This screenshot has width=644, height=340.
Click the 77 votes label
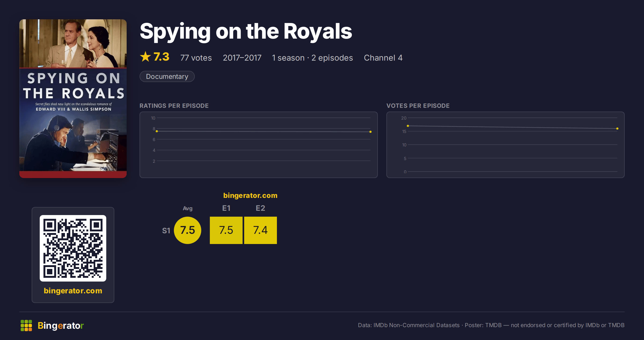coord(196,58)
